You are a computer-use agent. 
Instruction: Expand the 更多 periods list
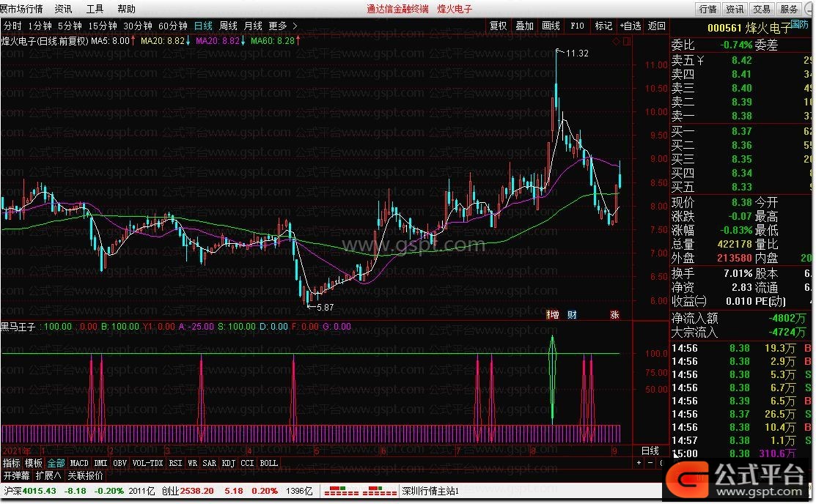(x=278, y=26)
